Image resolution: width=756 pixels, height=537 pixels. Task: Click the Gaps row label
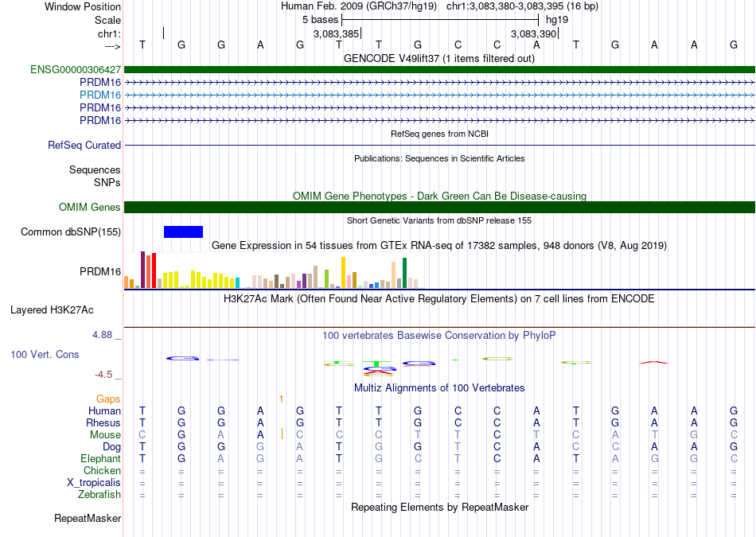[108, 399]
